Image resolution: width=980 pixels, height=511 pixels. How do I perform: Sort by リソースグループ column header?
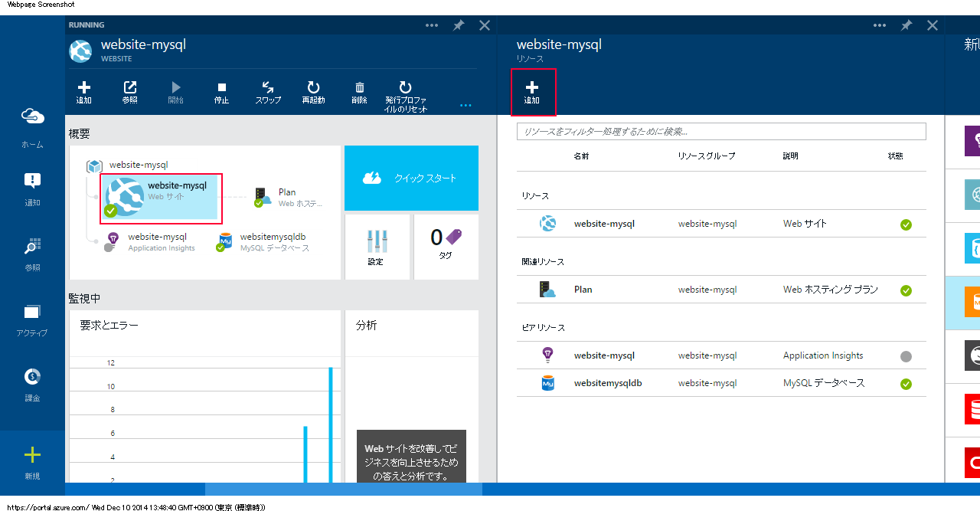click(x=706, y=156)
